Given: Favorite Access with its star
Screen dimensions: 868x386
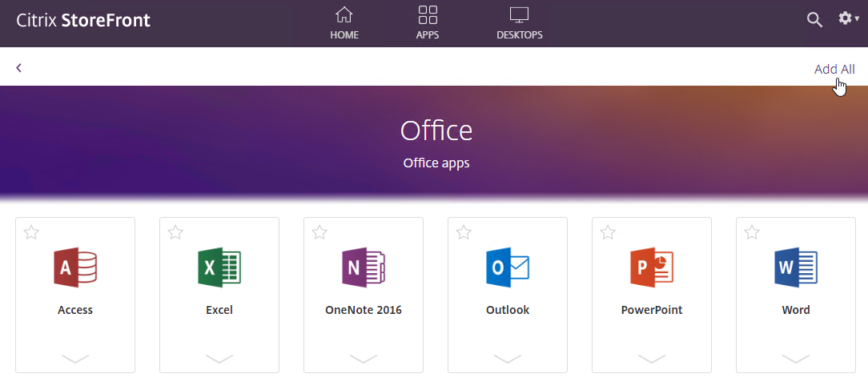Looking at the screenshot, I should click(31, 232).
